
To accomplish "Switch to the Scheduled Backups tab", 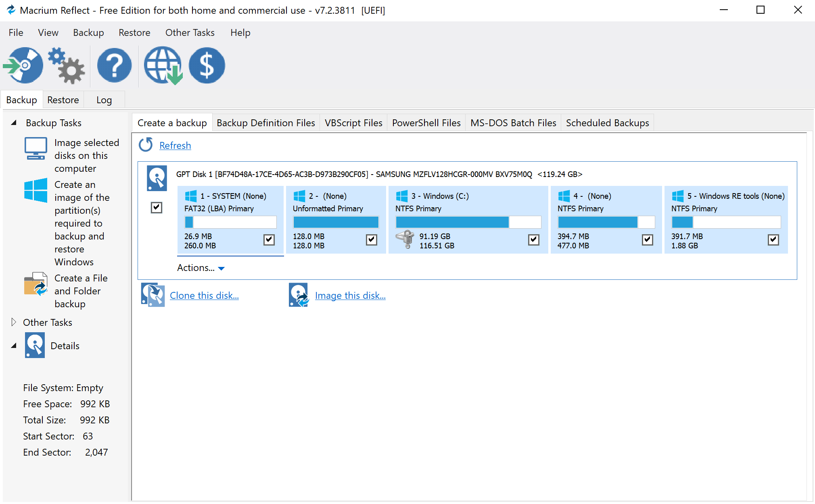I will [x=608, y=123].
